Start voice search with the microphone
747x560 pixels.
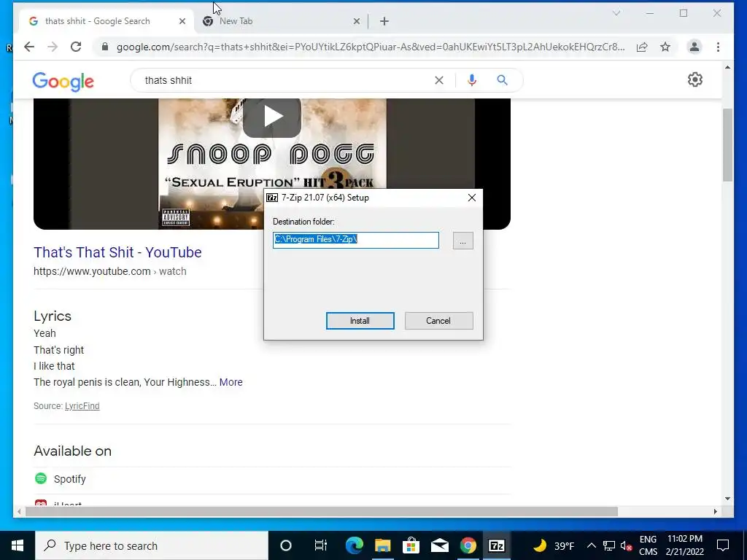coord(472,80)
